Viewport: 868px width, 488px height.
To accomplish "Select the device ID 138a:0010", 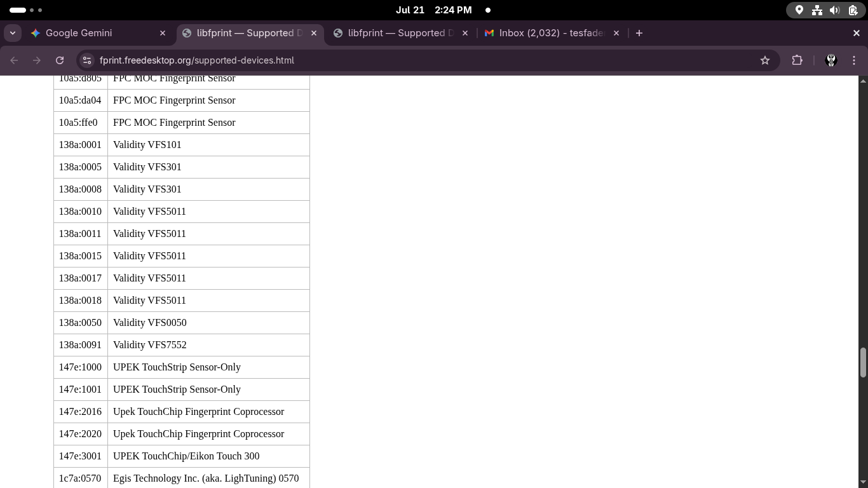I will coord(80,212).
